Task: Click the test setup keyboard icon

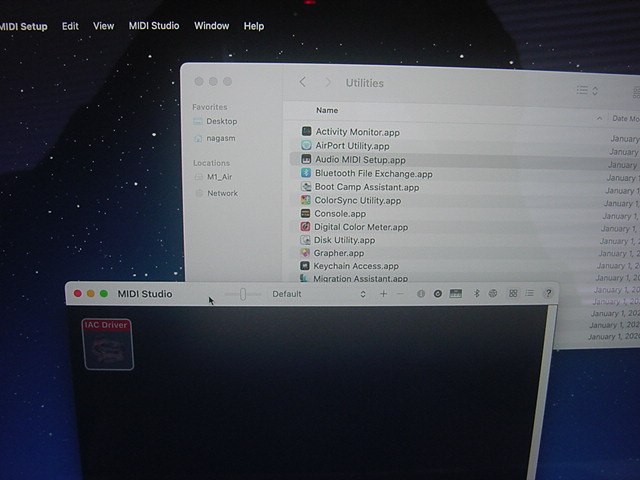Action: (456, 293)
